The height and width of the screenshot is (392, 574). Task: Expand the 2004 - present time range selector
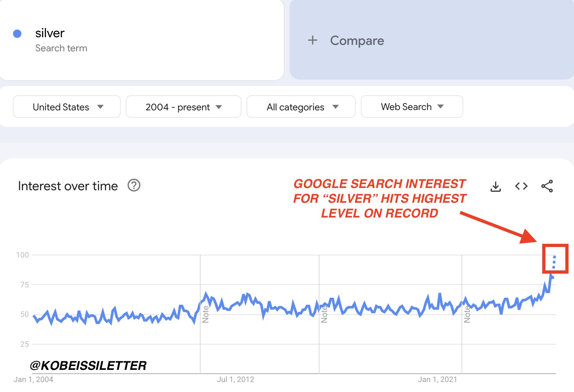(183, 107)
